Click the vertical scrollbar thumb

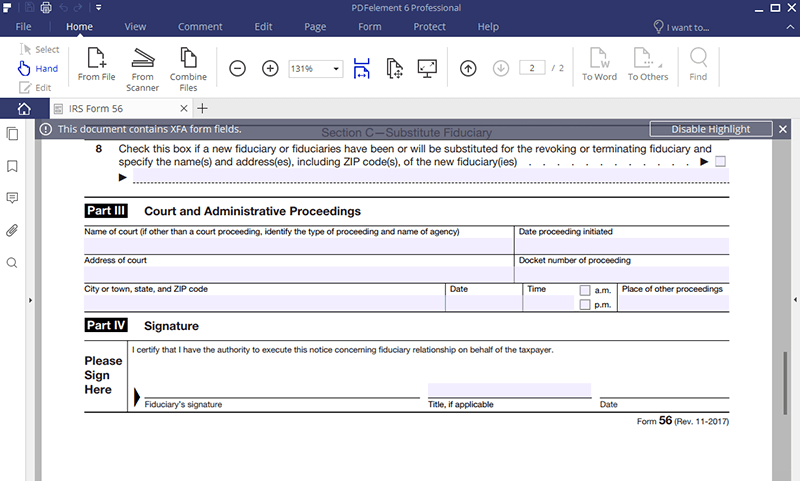(785, 383)
